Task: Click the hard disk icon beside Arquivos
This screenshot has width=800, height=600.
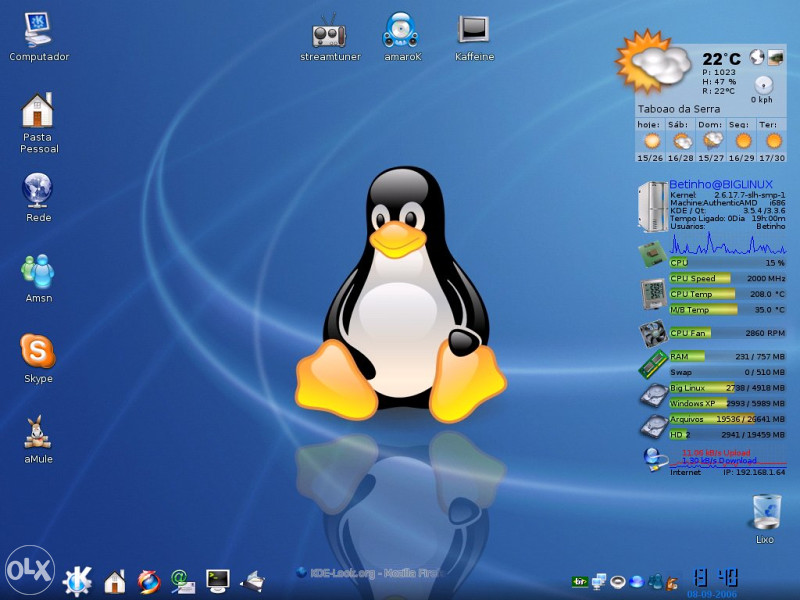Action: (654, 427)
